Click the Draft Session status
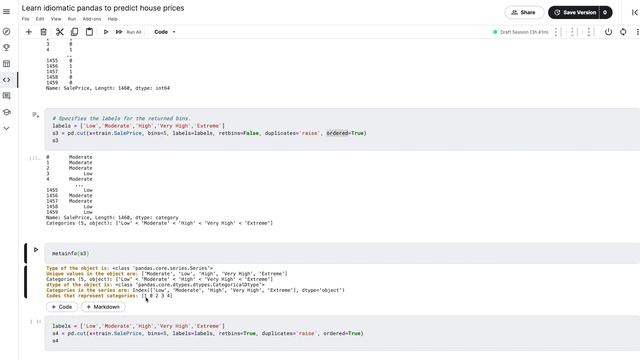 [x=520, y=32]
